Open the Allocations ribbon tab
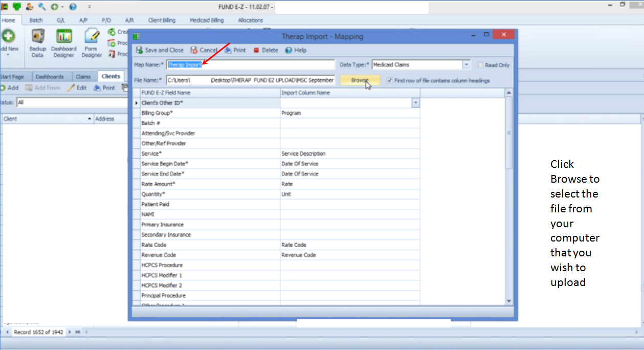This screenshot has height=350, width=644. point(251,20)
